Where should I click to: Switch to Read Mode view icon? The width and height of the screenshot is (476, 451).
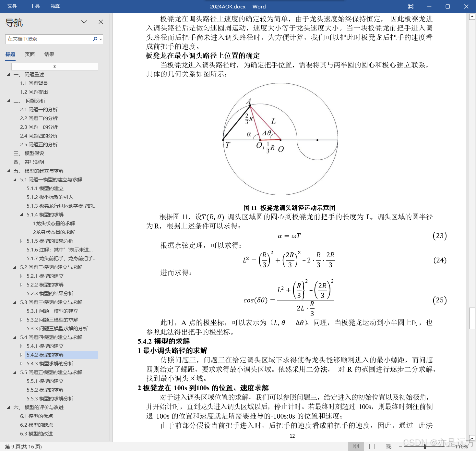[x=356, y=446]
